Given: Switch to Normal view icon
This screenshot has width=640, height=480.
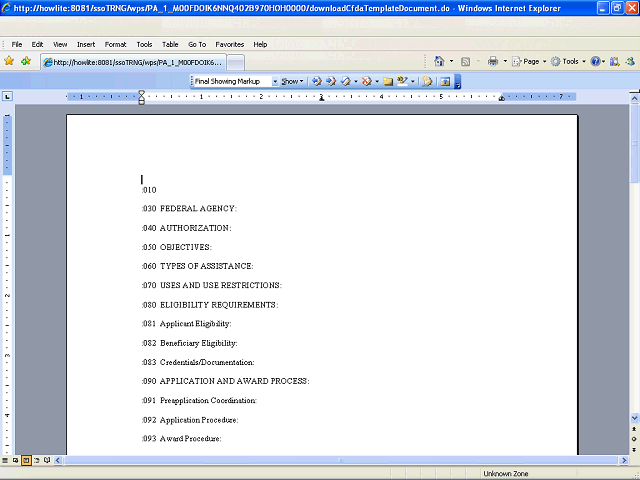Looking at the screenshot, I should pyautogui.click(x=5, y=460).
